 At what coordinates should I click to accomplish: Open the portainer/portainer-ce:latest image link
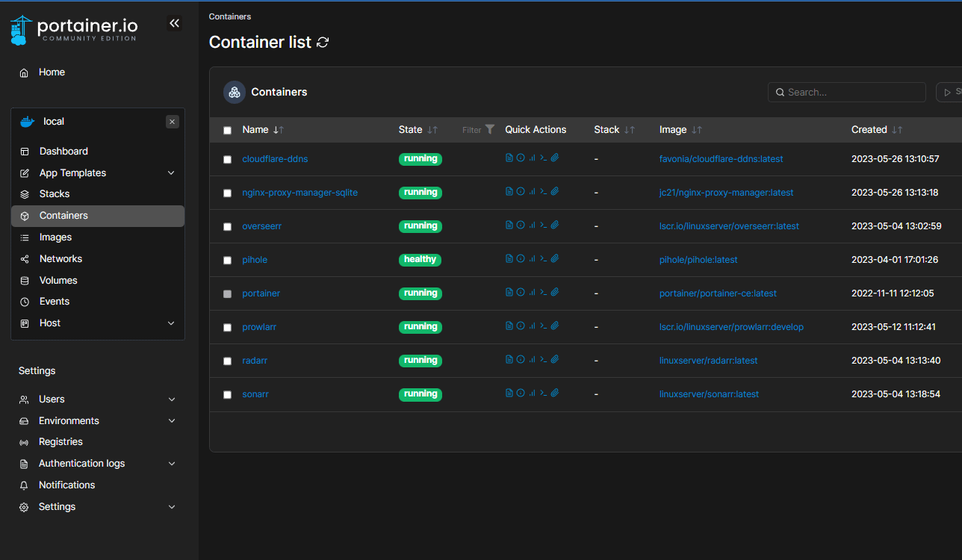pos(718,293)
